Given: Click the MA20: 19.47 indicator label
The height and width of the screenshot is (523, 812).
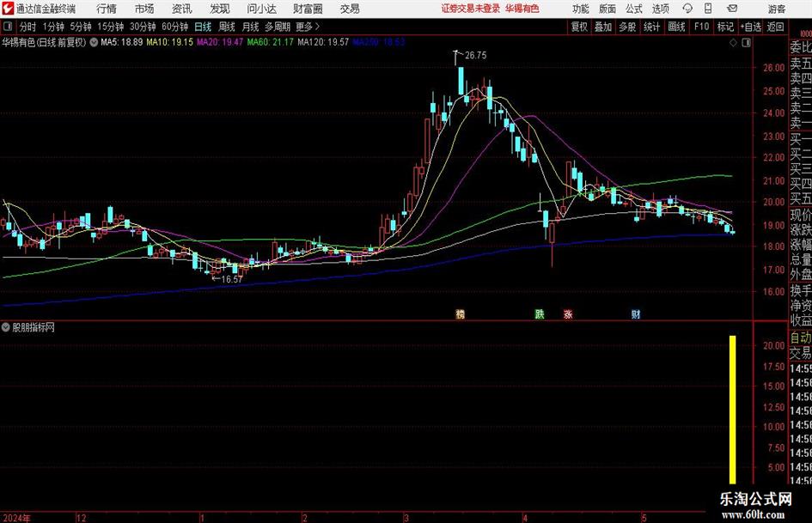Looking at the screenshot, I should [220, 42].
